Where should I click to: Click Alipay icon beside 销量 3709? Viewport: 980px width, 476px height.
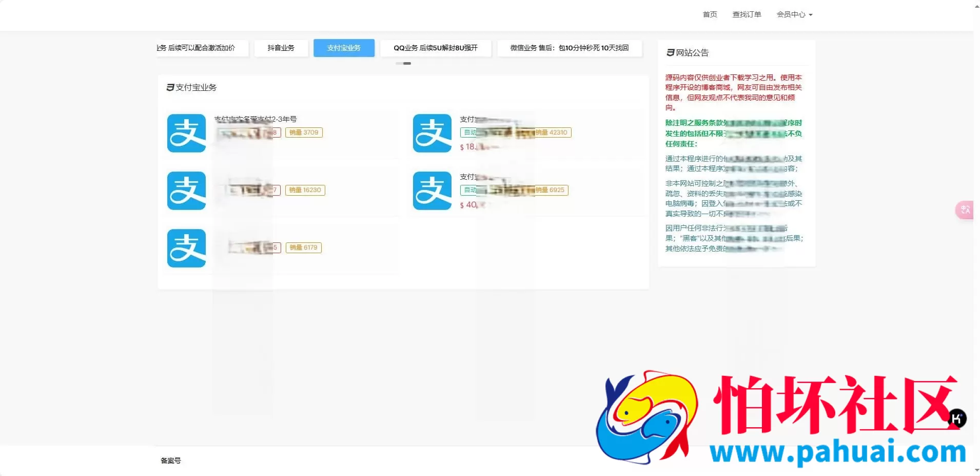coord(186,133)
